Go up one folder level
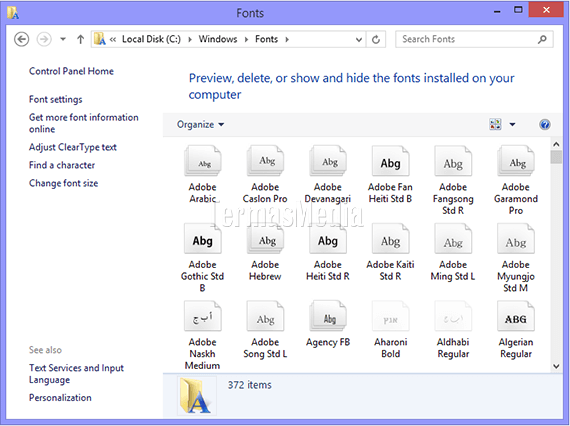Screen dimensions: 570x426 click(80, 39)
